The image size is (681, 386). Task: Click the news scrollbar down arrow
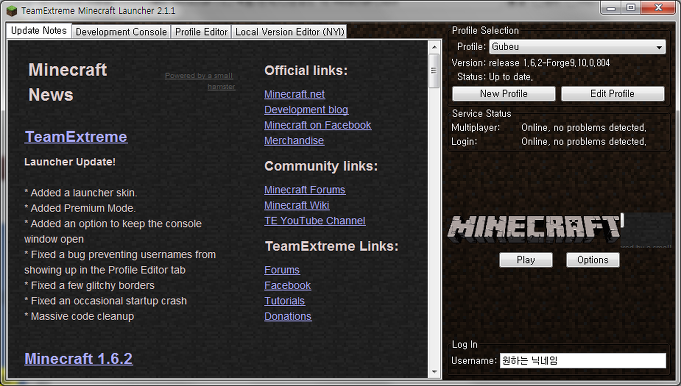(x=434, y=372)
